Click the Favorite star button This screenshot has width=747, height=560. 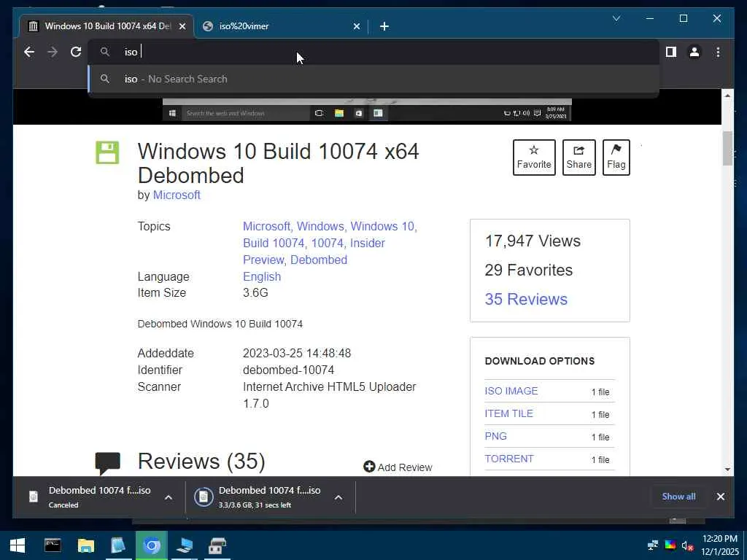click(534, 157)
